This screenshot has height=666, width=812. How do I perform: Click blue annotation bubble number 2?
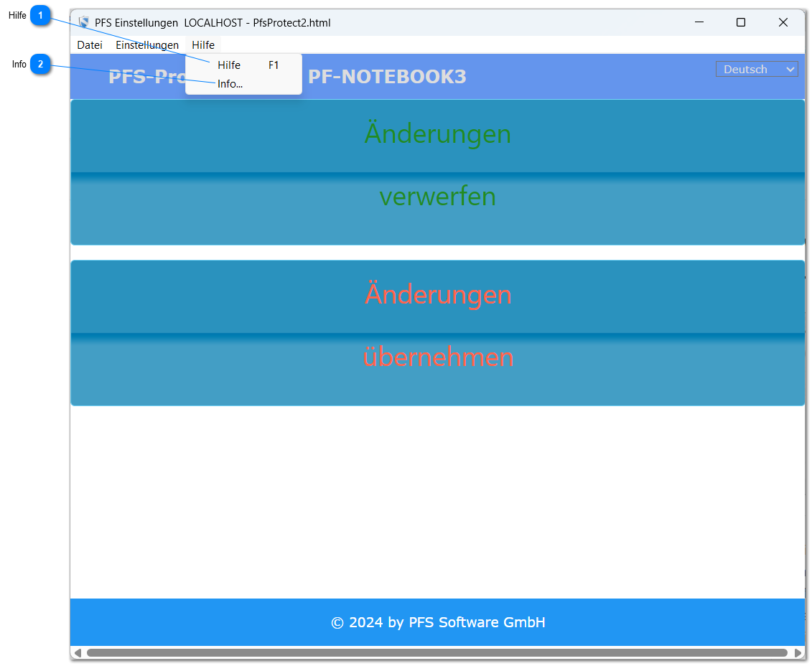click(41, 65)
